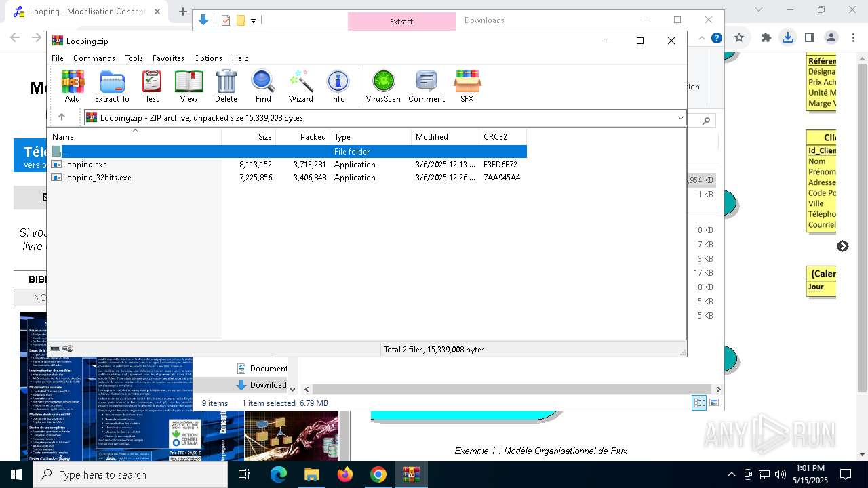
Task: Sort by the Packed column header
Action: pos(303,137)
